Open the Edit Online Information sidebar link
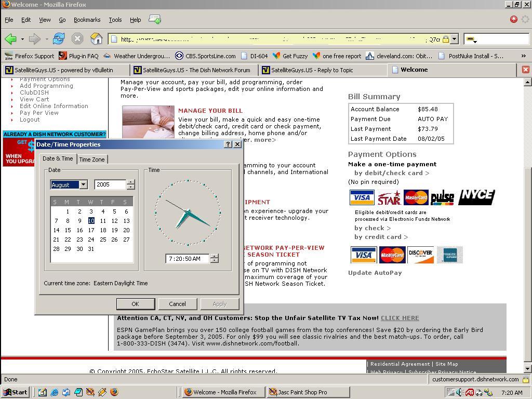Screen dimensions: 532x399 click(54, 106)
